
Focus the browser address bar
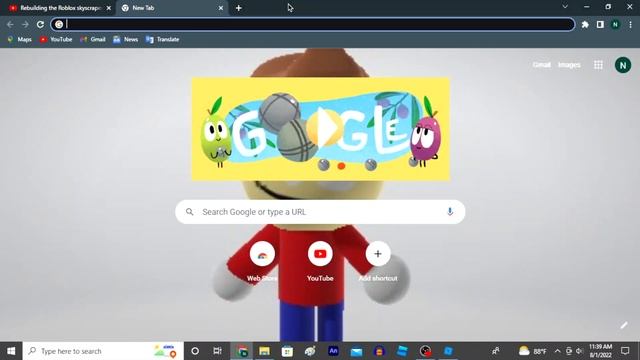(313, 24)
